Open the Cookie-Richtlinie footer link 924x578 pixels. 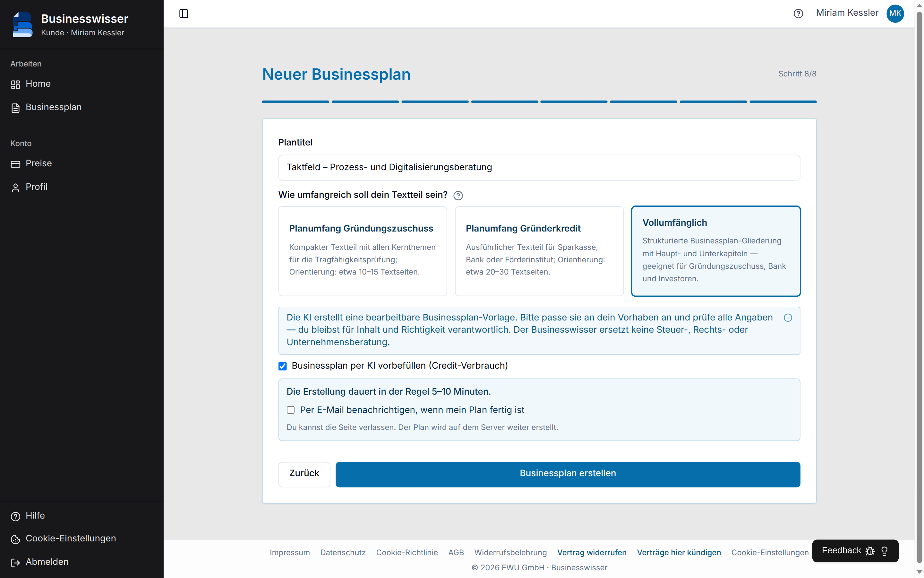click(406, 552)
